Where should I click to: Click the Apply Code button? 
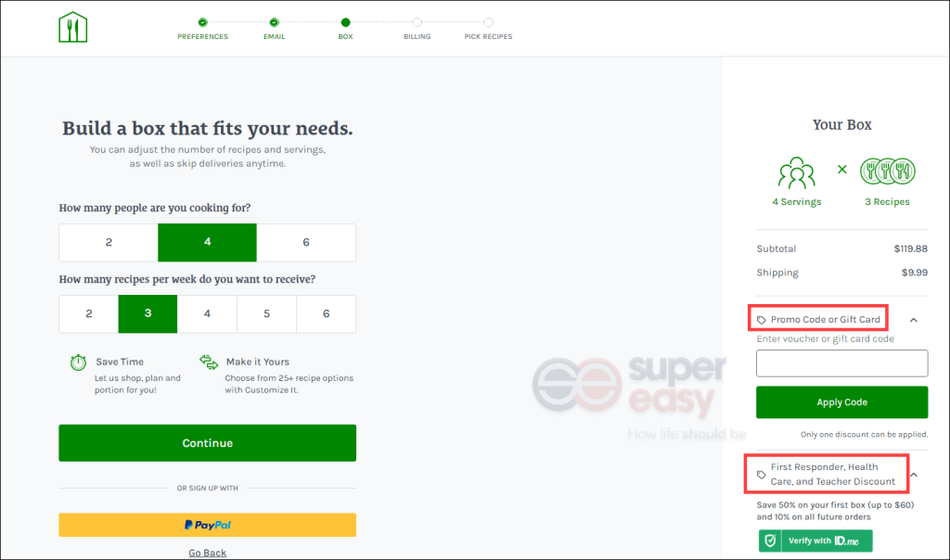[841, 402]
